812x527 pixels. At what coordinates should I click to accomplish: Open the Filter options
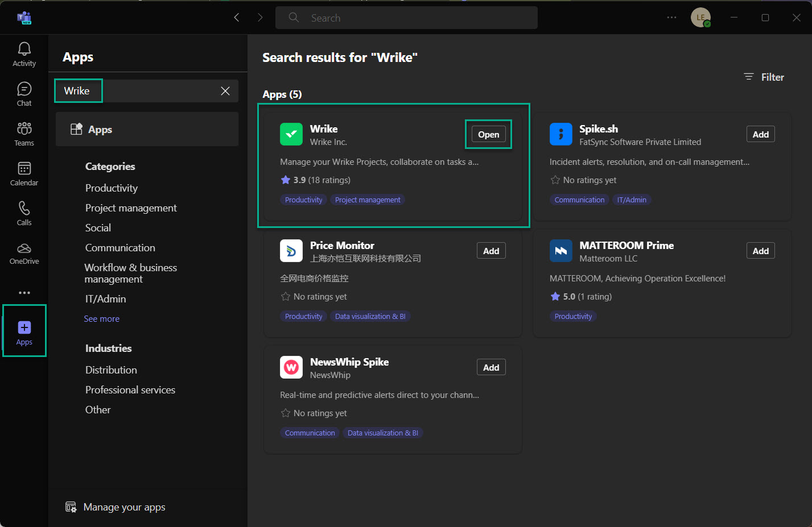tap(764, 77)
